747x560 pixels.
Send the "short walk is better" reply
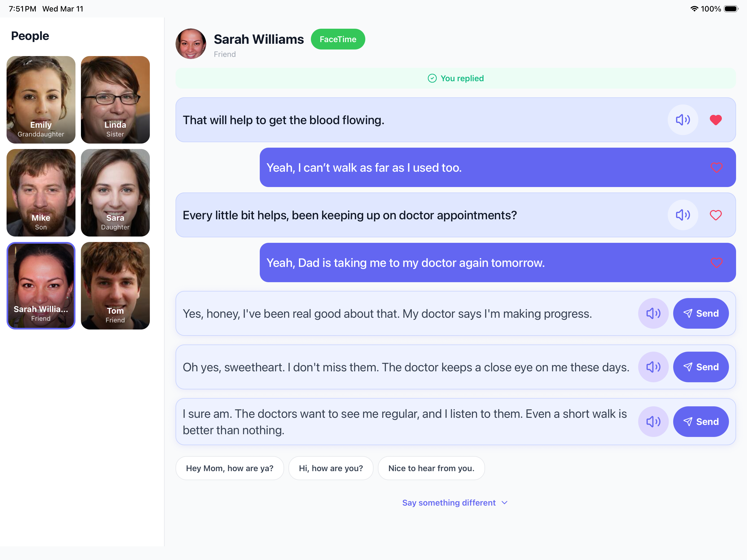[701, 422]
